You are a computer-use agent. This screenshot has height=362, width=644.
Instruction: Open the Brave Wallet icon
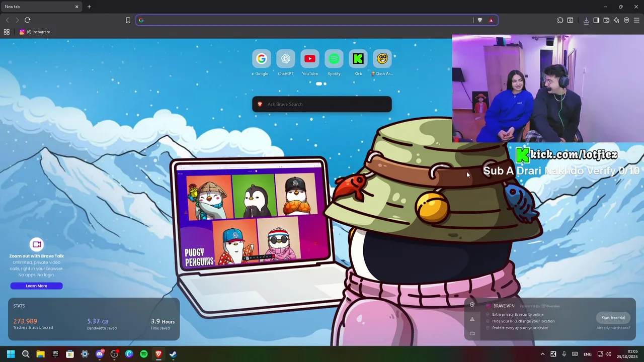[x=606, y=20]
